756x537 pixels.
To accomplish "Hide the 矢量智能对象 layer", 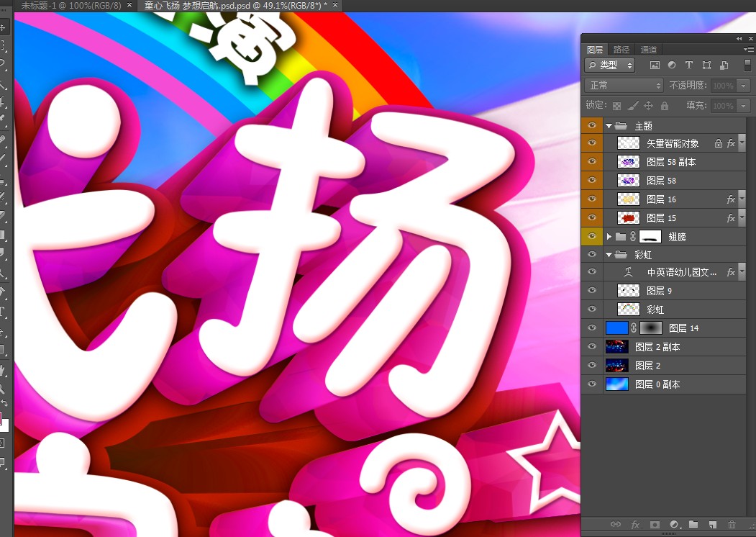I will tap(592, 143).
